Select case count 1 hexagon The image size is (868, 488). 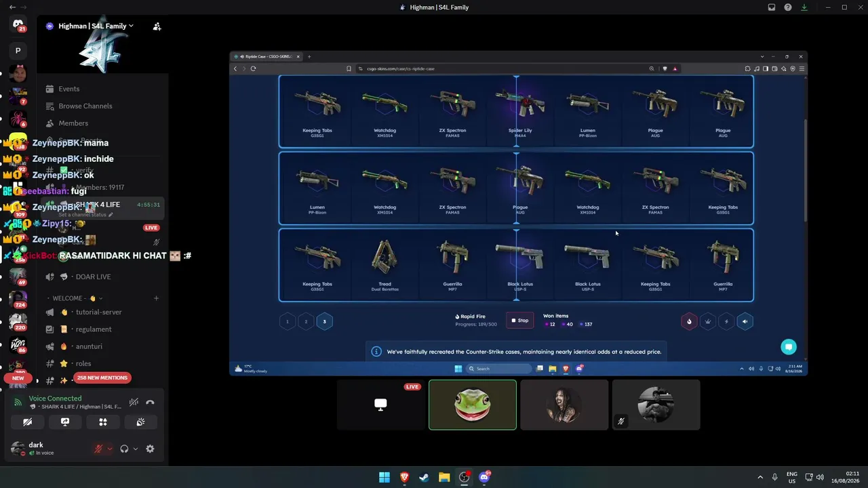[287, 321]
